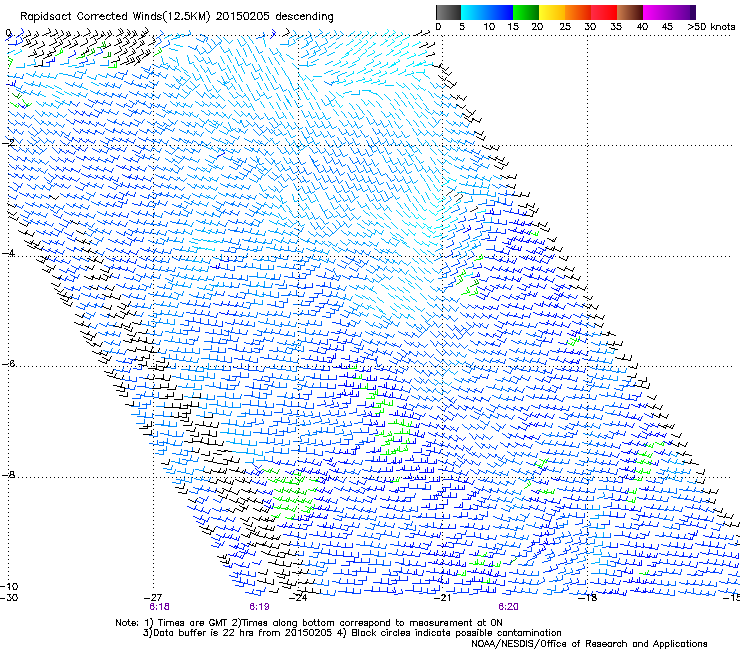Click the longitude label '-24'
740x650 pixels.
(x=298, y=598)
